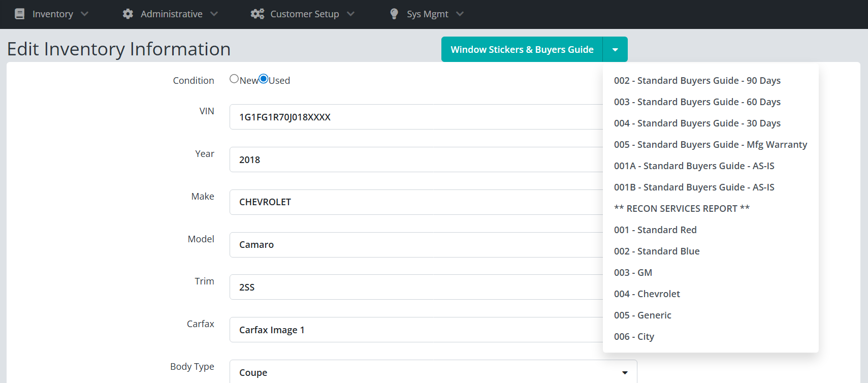Open the Body Type Coupe dropdown

(x=433, y=372)
